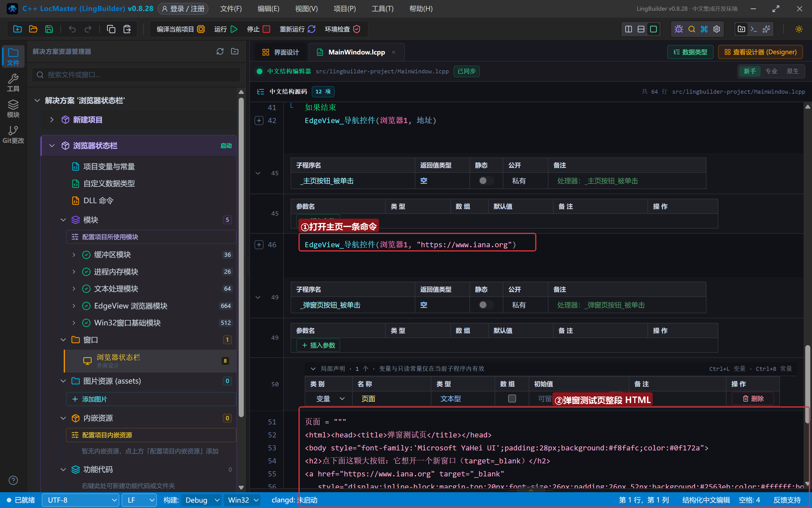Expand the 缓冲区模块 tree item
The image size is (812, 508).
(74, 255)
